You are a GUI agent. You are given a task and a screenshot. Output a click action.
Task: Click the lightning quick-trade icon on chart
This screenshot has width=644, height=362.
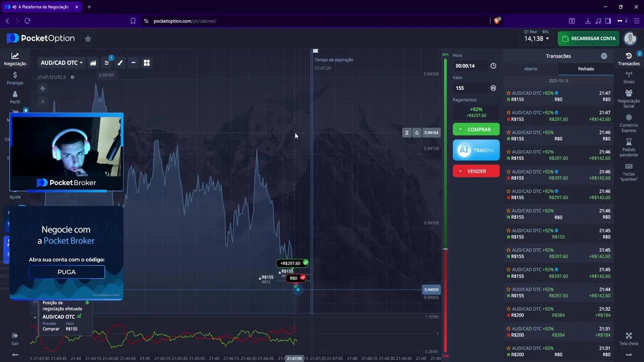(42, 88)
